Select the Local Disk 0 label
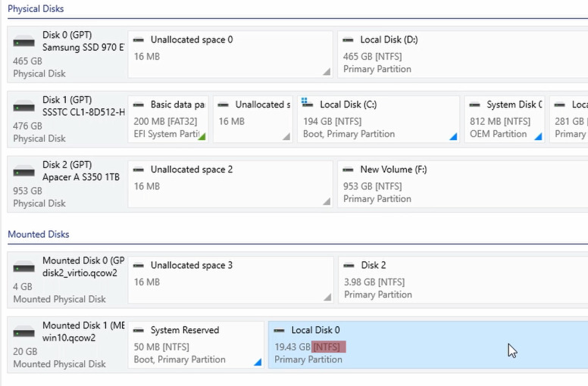This screenshot has width=588, height=386. 316,330
